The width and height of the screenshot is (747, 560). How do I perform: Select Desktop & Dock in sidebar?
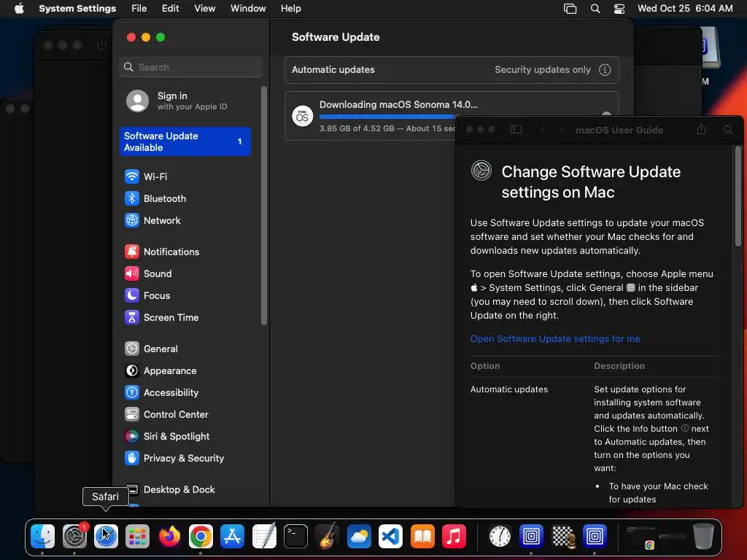pos(169,489)
